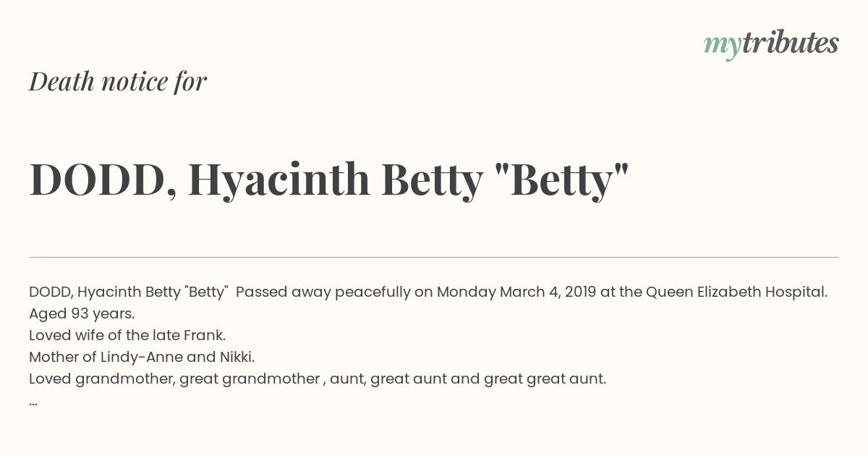Click the "Aged 93 years." line
868x456 pixels.
pos(82,314)
